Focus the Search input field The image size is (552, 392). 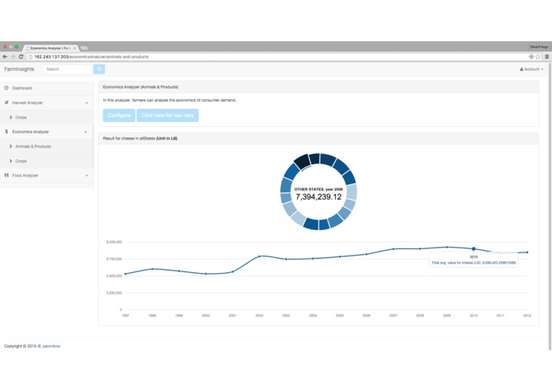(68, 69)
